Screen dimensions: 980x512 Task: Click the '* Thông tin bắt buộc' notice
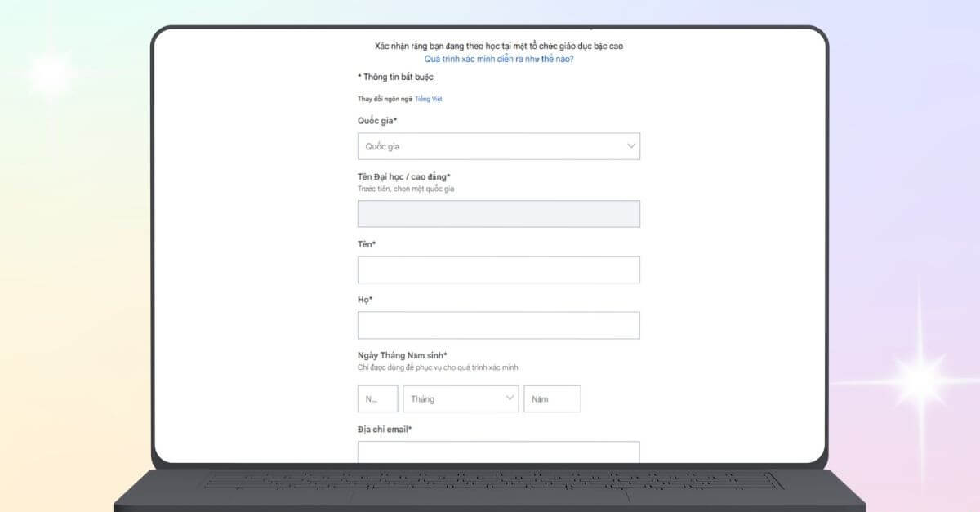pyautogui.click(x=395, y=77)
